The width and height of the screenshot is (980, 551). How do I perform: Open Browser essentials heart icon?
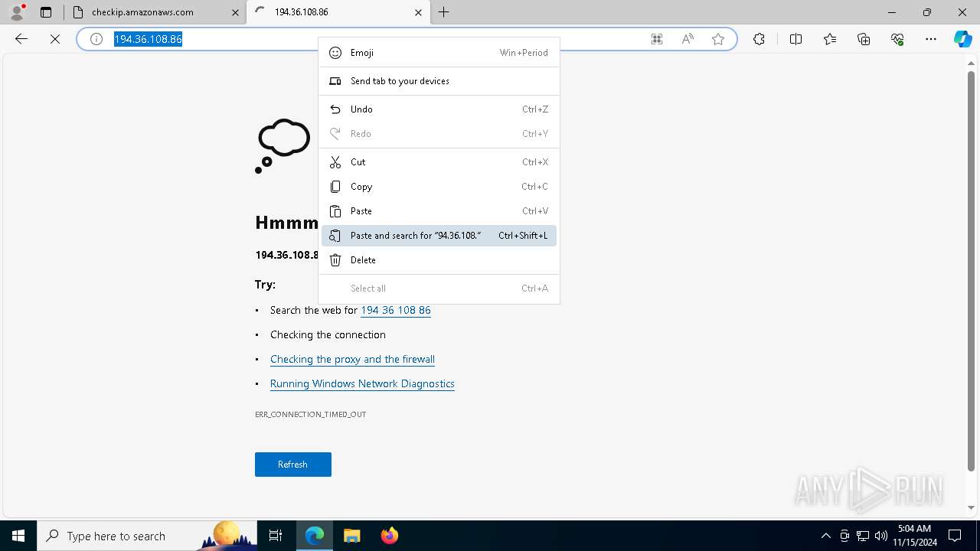pyautogui.click(x=897, y=39)
